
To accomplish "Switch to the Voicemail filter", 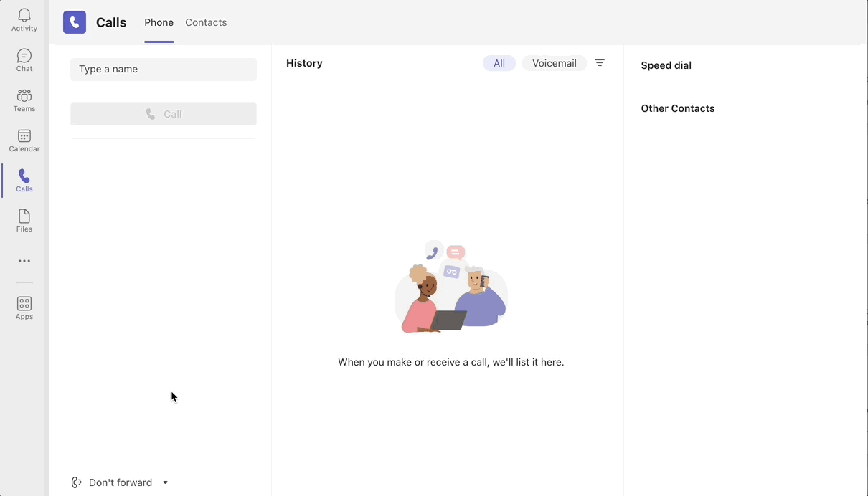I will (554, 63).
